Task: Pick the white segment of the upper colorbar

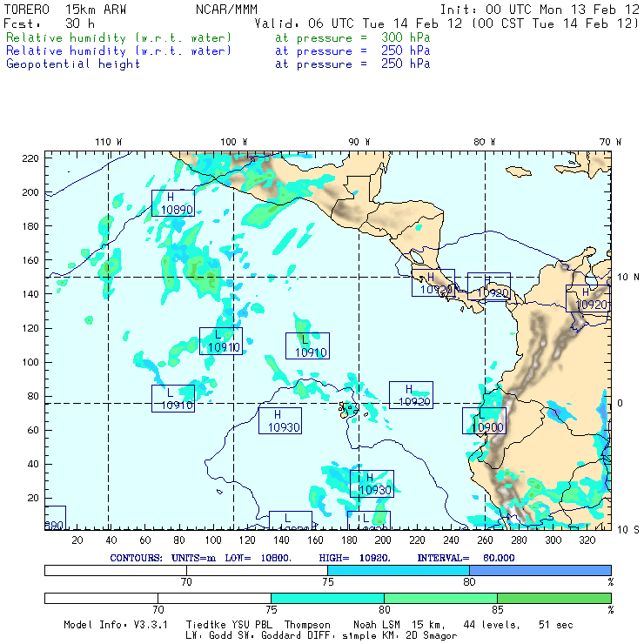Action: [185, 569]
